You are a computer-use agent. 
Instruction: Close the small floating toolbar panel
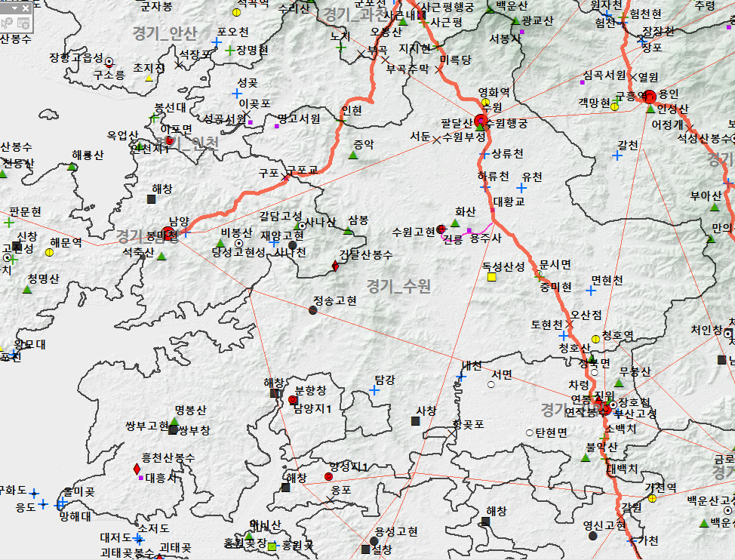coord(26,7)
